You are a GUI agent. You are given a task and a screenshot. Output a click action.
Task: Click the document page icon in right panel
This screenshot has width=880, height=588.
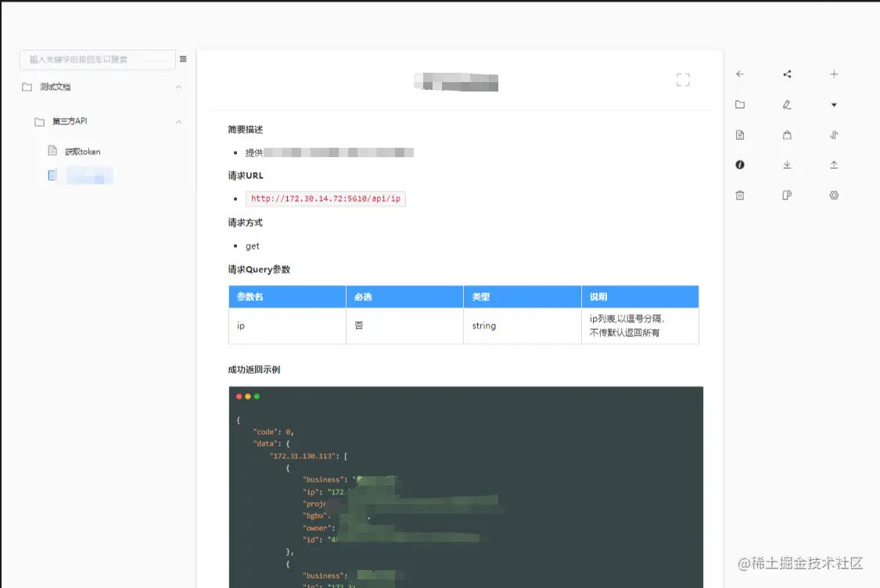click(x=740, y=134)
